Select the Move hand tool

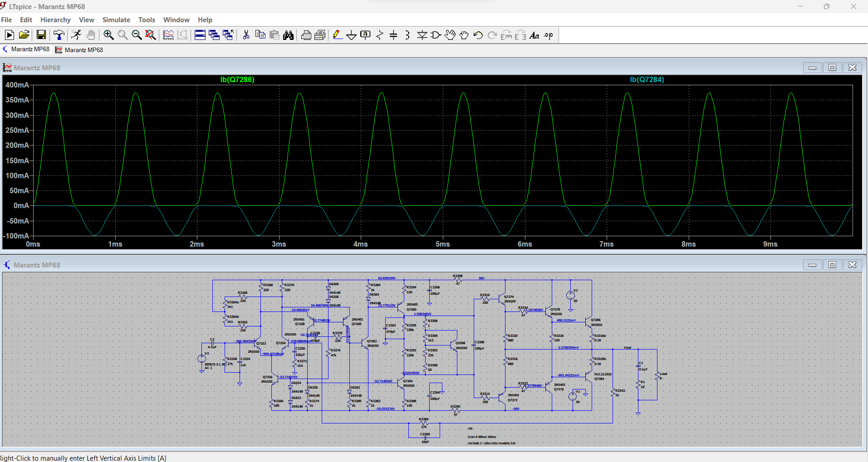450,35
